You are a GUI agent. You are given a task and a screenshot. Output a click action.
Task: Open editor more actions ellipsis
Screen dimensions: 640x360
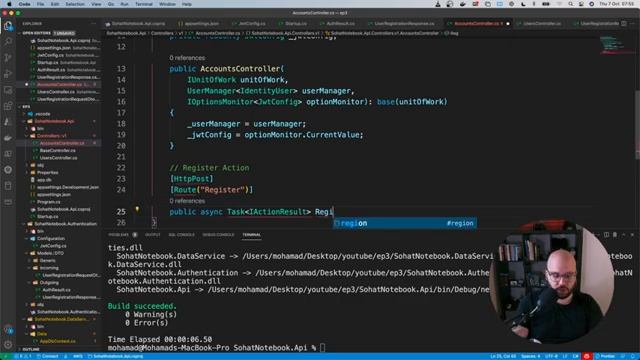pos(633,24)
